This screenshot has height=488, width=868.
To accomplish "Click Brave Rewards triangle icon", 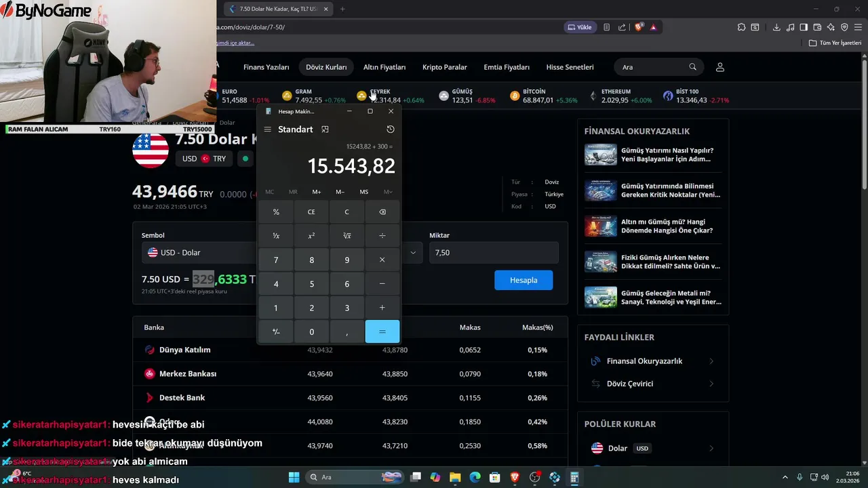I will (653, 27).
